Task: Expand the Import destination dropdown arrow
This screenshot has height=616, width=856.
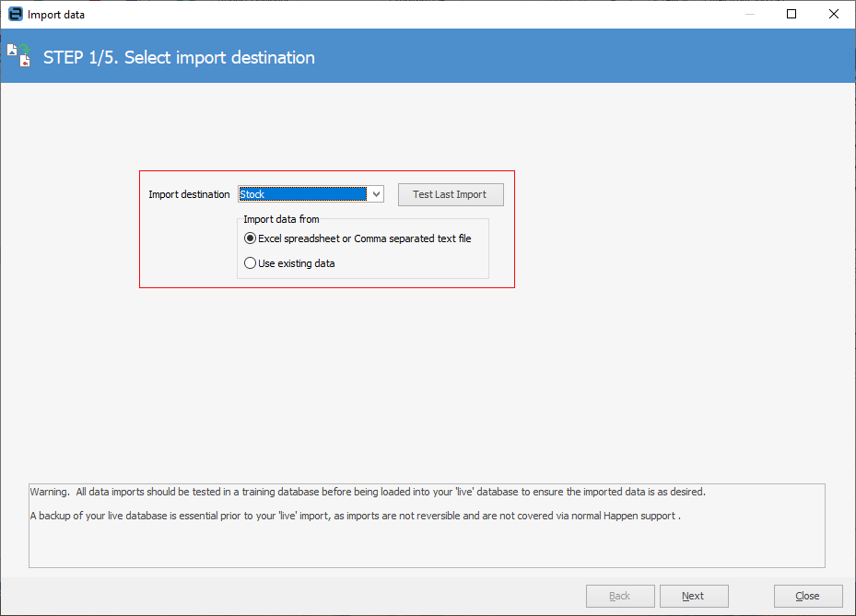Action: click(376, 194)
